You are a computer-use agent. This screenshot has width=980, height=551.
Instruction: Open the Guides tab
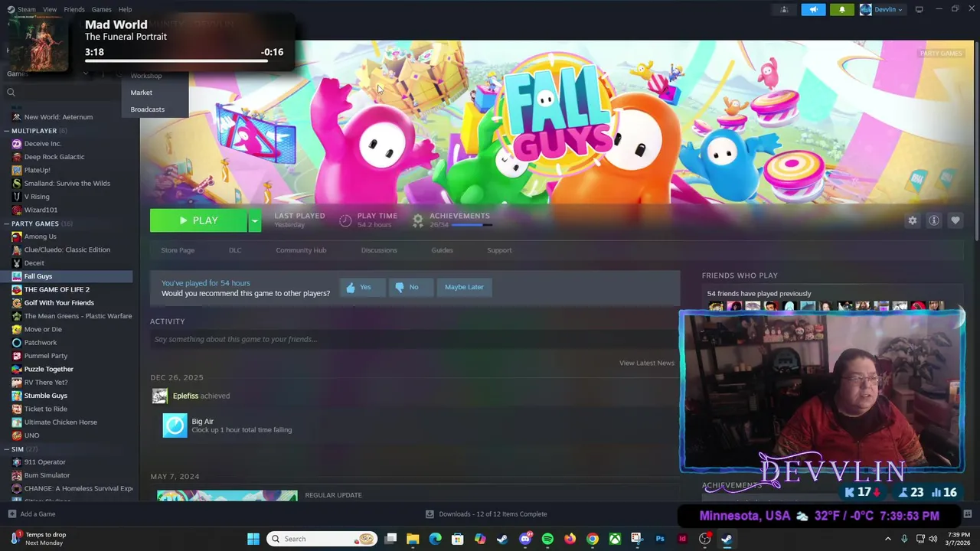[442, 250]
